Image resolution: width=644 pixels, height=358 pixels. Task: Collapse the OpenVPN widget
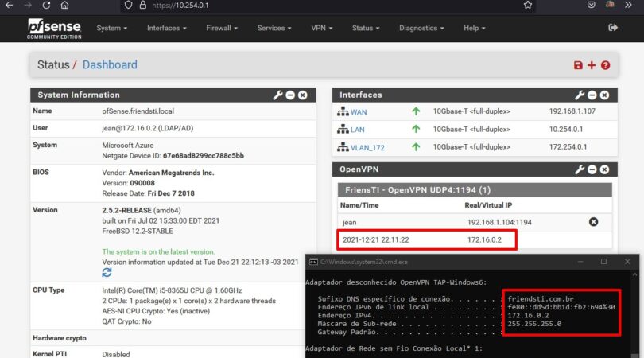tap(592, 169)
